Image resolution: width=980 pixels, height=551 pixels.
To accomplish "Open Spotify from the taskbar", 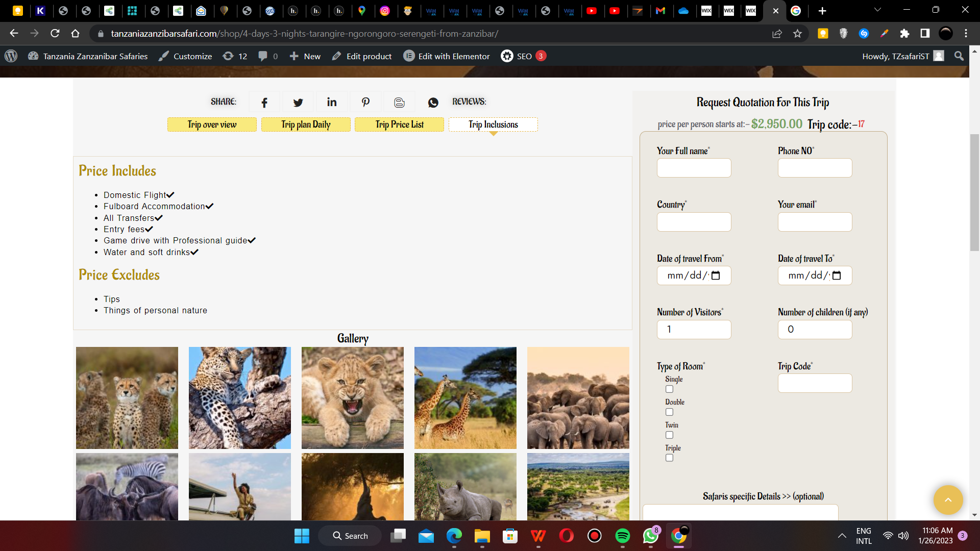I will (622, 536).
